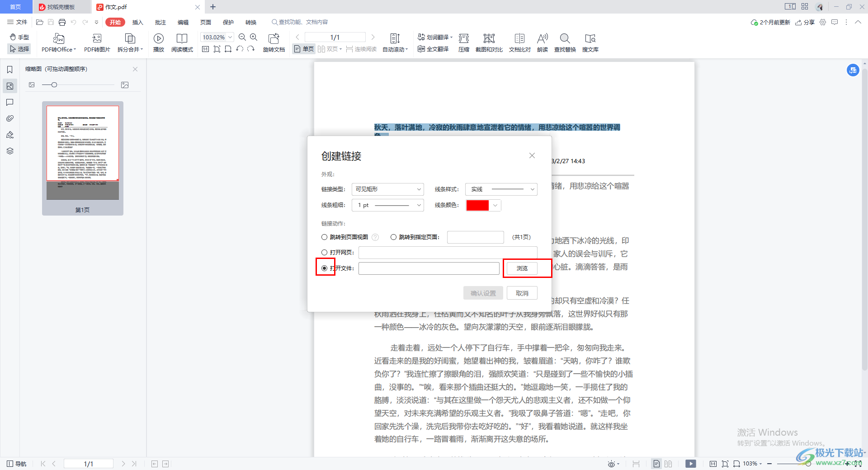Screen dimensions: 868x470
Task: Toggle the 导航 navigation pane in status bar
Action: click(17, 464)
